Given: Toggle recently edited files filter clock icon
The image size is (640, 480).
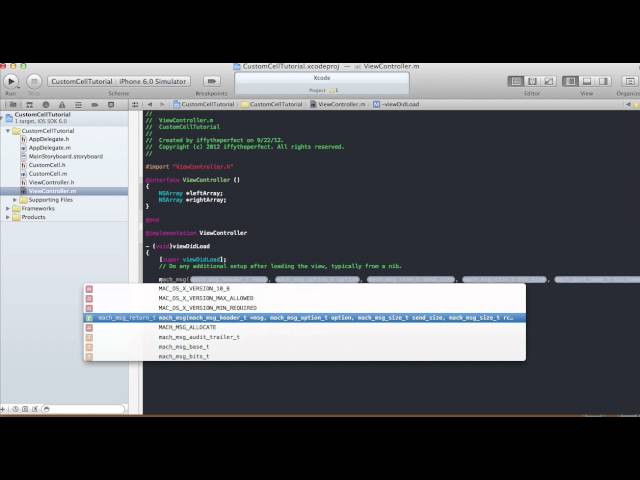Looking at the screenshot, I should [x=15, y=409].
